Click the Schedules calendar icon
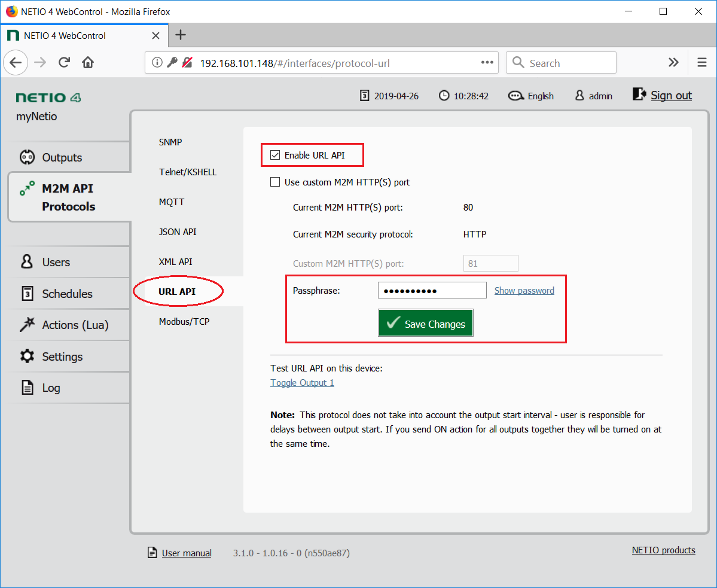The height and width of the screenshot is (588, 717). click(28, 294)
